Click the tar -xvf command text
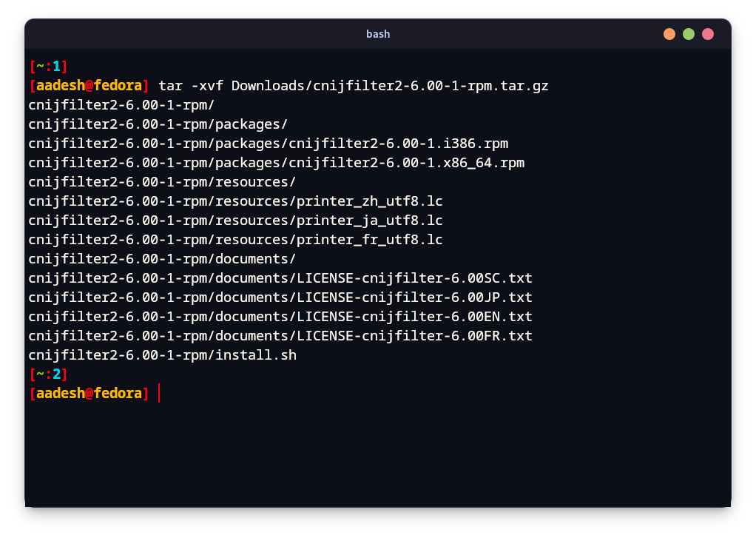 (354, 86)
